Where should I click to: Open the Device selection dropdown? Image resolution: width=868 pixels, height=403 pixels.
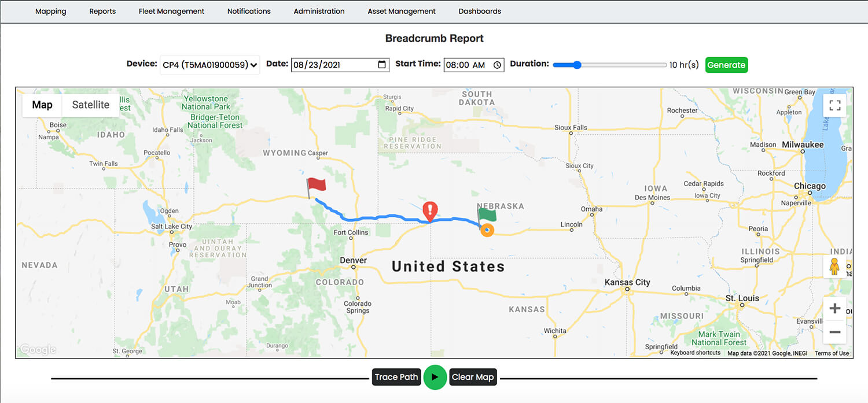(x=209, y=65)
